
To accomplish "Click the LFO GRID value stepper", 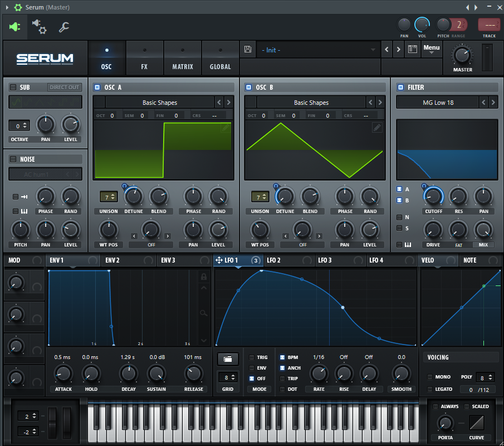I will pos(228,377).
